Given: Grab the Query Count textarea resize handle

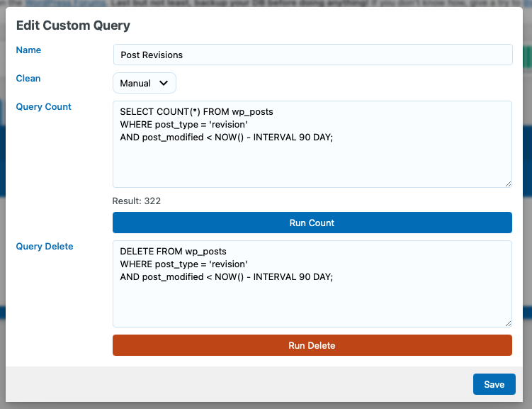Looking at the screenshot, I should (507, 184).
